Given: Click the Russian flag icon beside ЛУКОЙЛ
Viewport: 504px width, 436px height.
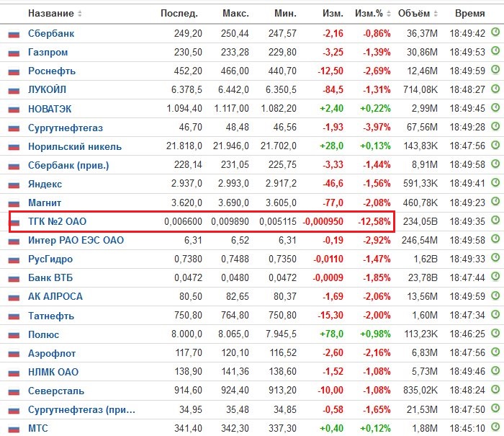Looking at the screenshot, I should click(x=14, y=90).
